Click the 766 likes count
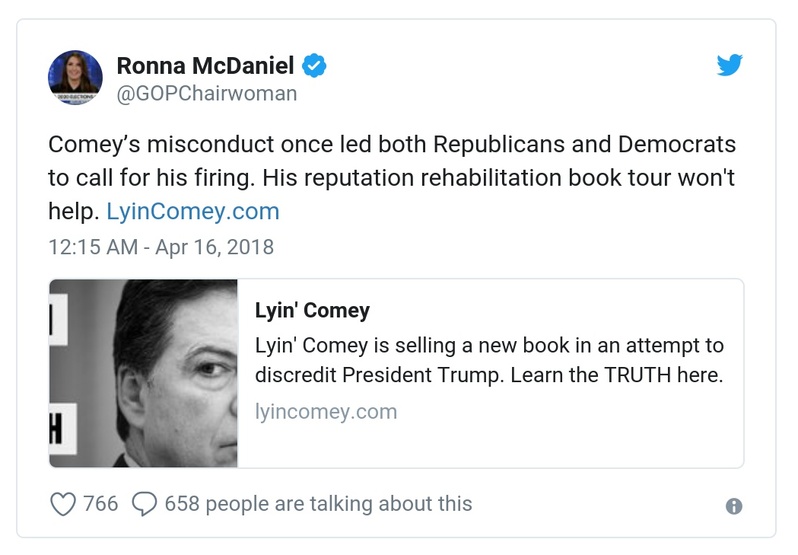Screen dimensions: 798x555 (x=101, y=504)
